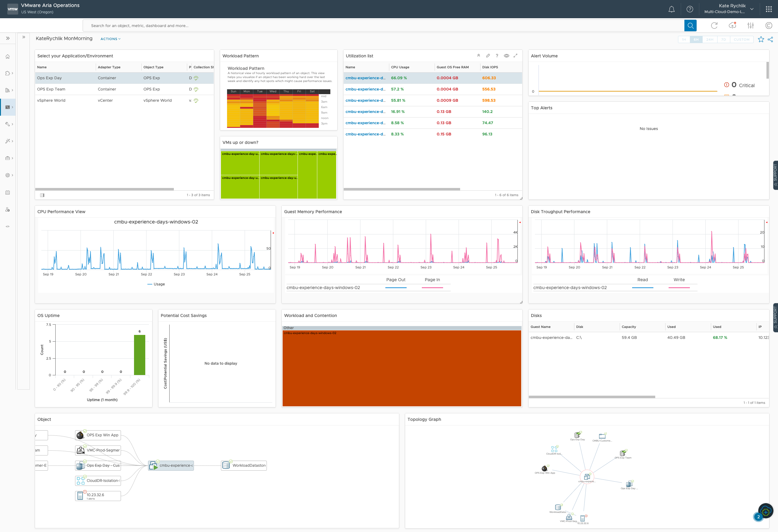Open the Configure wrench icon in the sidebar
This screenshot has width=778, height=532.
pos(7,124)
